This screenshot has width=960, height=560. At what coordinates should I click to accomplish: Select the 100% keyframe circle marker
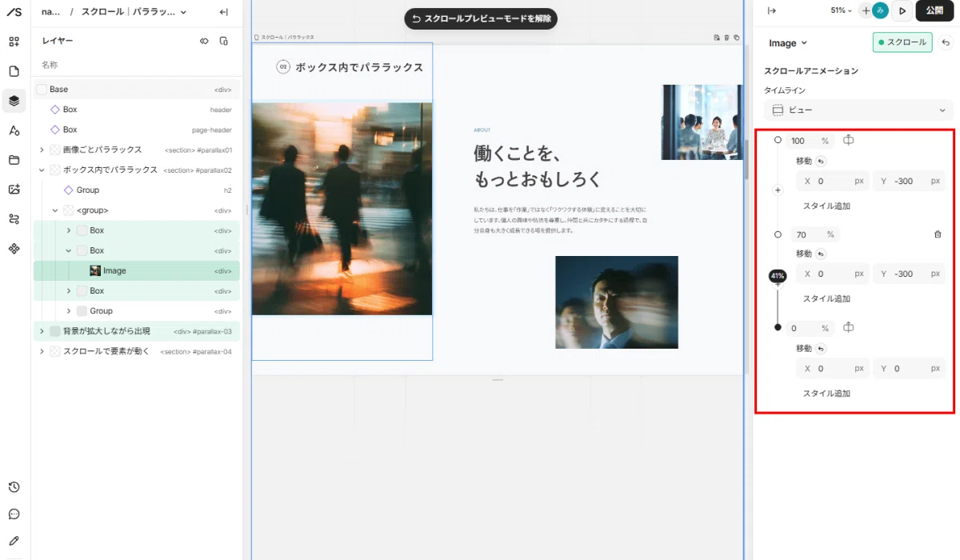click(x=778, y=140)
